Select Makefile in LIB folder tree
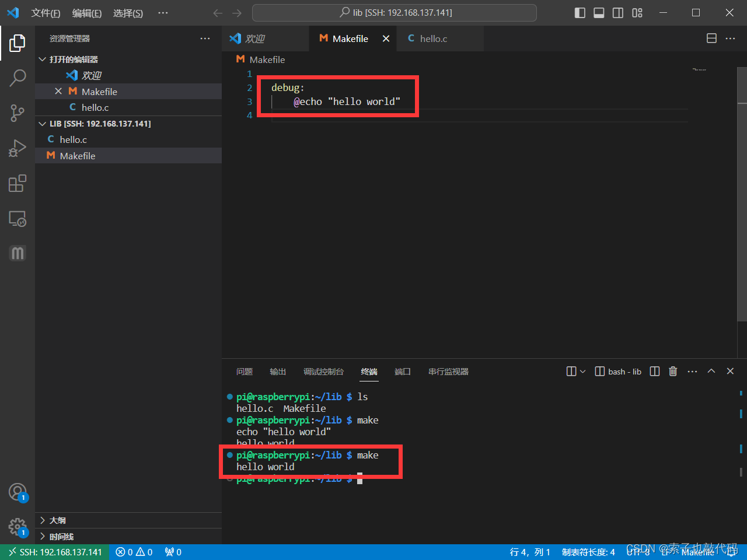The height and width of the screenshot is (560, 747). click(128, 156)
